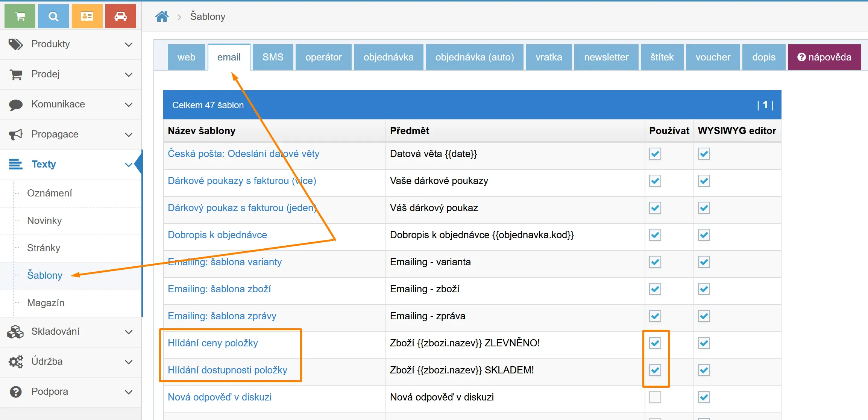This screenshot has height=420, width=868.
Task: Click the Propagace megaphone icon
Action: pyautogui.click(x=16, y=134)
